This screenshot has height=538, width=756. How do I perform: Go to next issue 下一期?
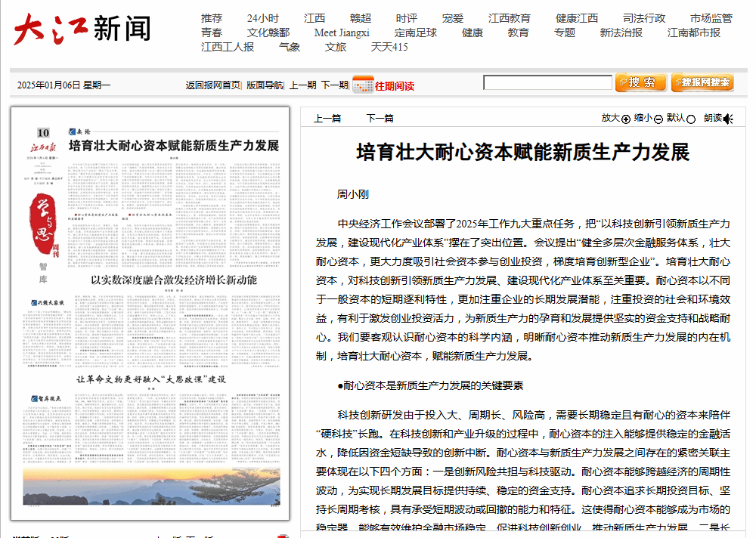[x=334, y=85]
